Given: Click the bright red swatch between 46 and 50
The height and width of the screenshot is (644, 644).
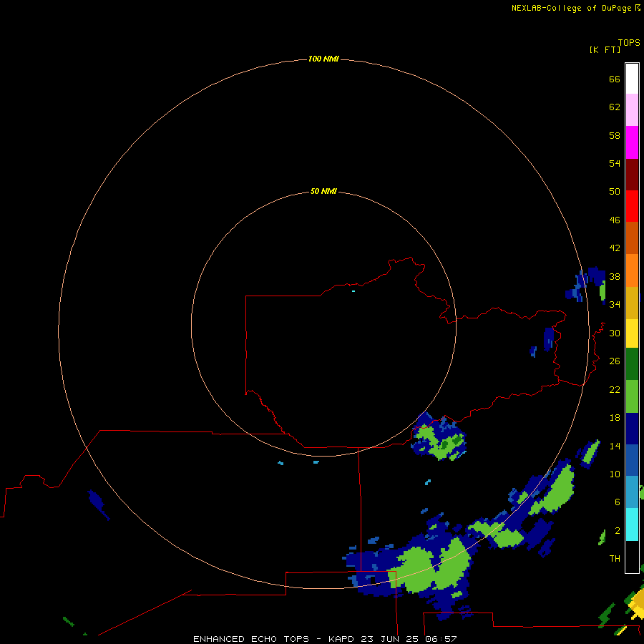Looking at the screenshot, I should (x=632, y=206).
